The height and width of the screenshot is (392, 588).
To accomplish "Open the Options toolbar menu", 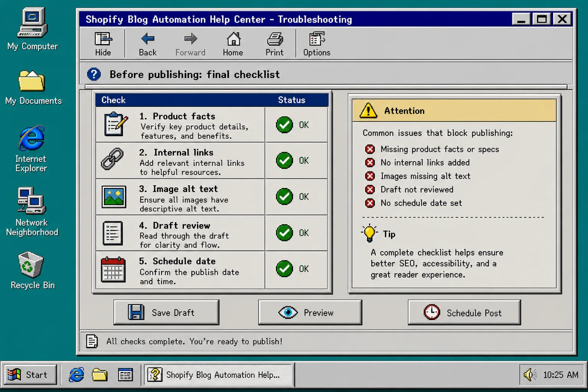I will click(x=317, y=44).
